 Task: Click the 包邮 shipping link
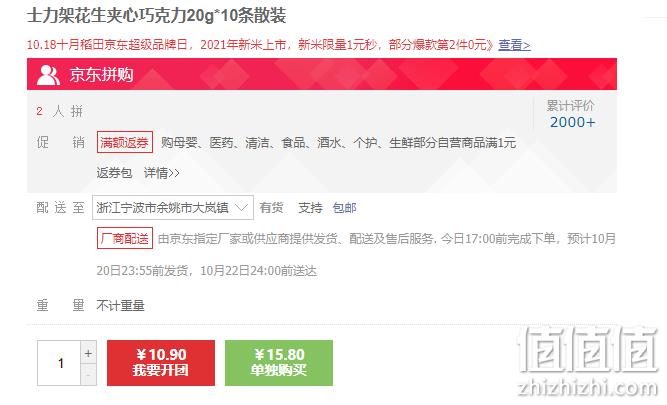[x=345, y=208]
